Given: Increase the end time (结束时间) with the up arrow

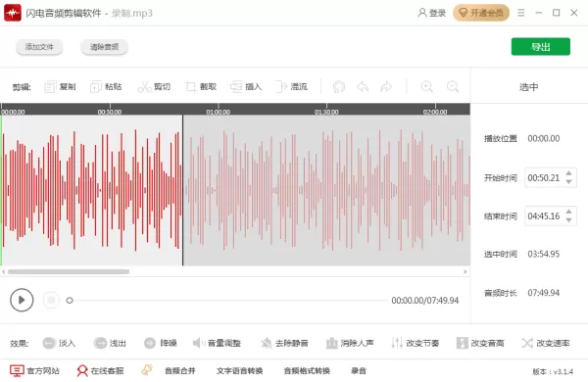Looking at the screenshot, I should click(568, 212).
